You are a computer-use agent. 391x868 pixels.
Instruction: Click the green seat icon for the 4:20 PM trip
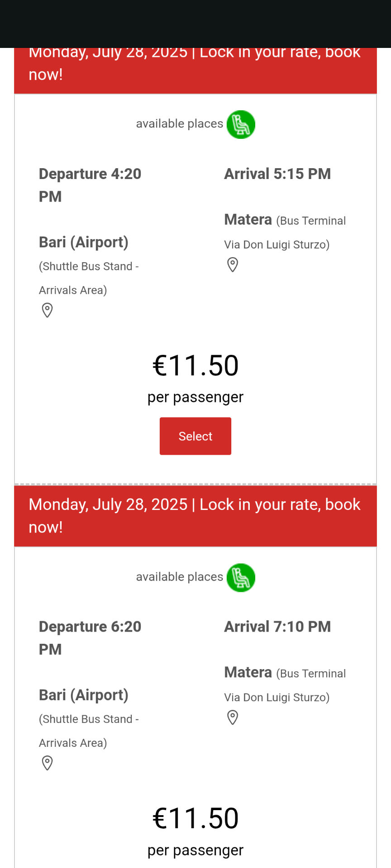[241, 124]
